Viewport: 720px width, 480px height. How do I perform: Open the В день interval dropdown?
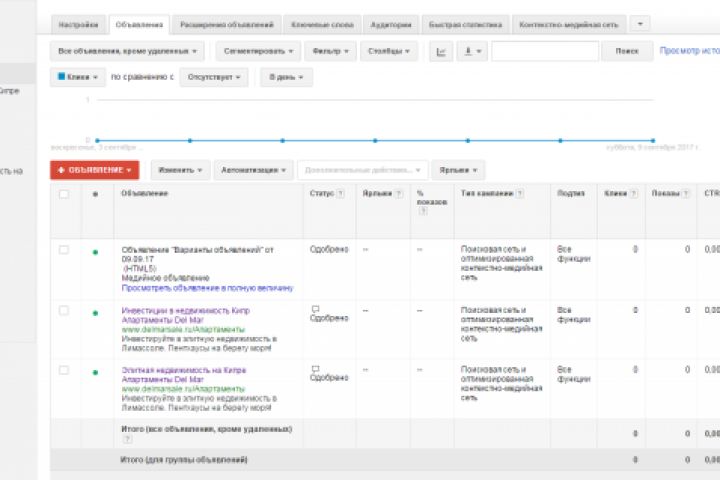[x=286, y=77]
